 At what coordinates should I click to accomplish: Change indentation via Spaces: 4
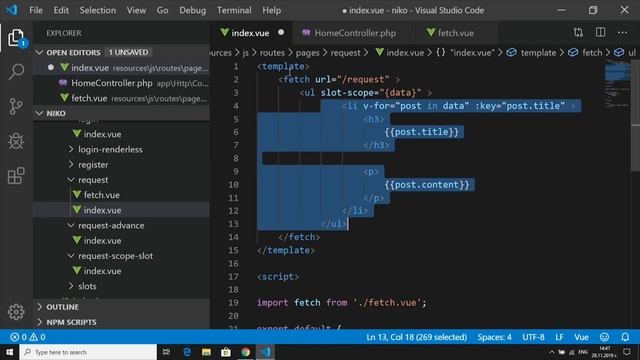494,337
